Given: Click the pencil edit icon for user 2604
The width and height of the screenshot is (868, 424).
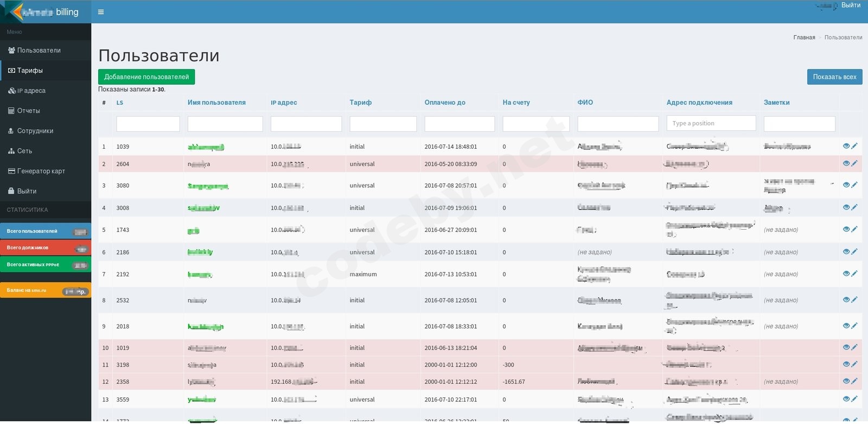Looking at the screenshot, I should point(854,163).
